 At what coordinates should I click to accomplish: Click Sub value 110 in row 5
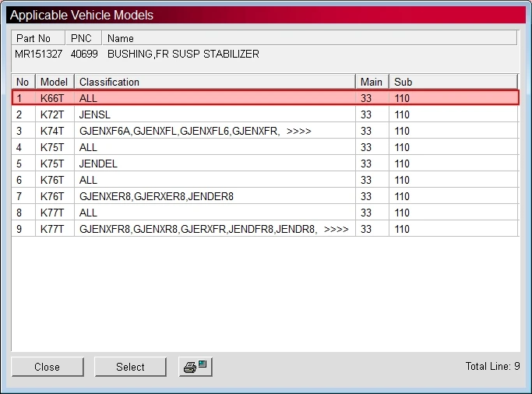(x=402, y=164)
